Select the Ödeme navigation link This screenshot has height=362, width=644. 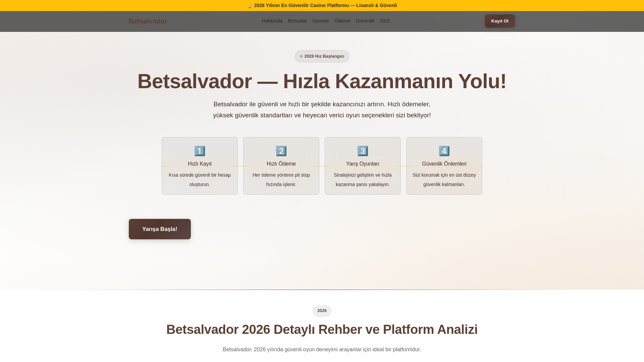tap(342, 21)
